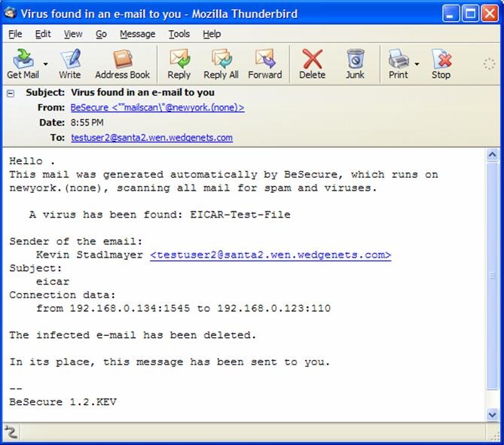The height and width of the screenshot is (445, 504).
Task: Click the Reply toolbar icon
Action: tap(179, 64)
